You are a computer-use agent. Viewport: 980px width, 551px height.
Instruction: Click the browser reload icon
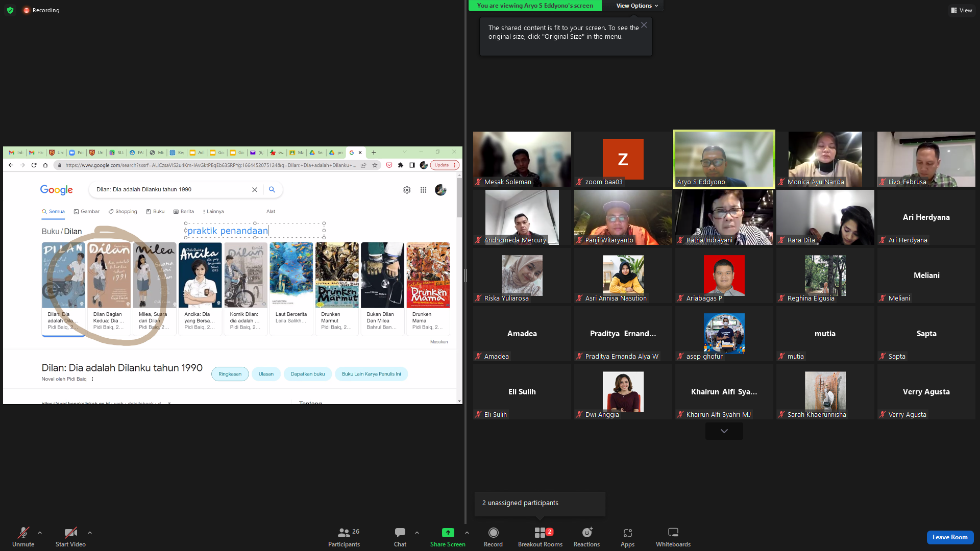(34, 165)
